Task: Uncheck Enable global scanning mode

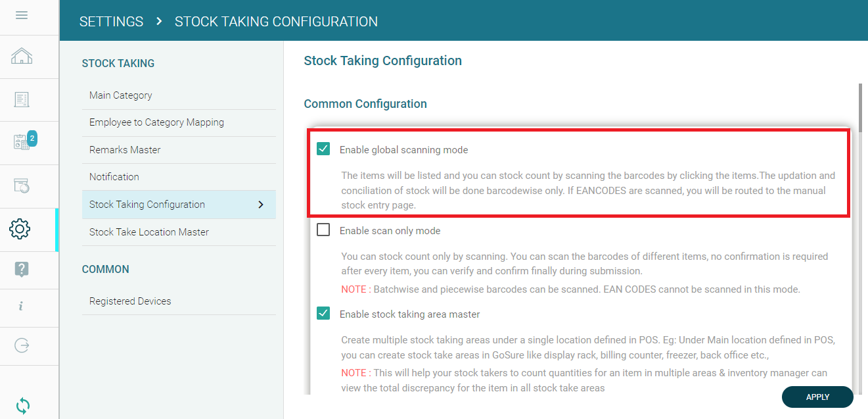Action: coord(323,149)
